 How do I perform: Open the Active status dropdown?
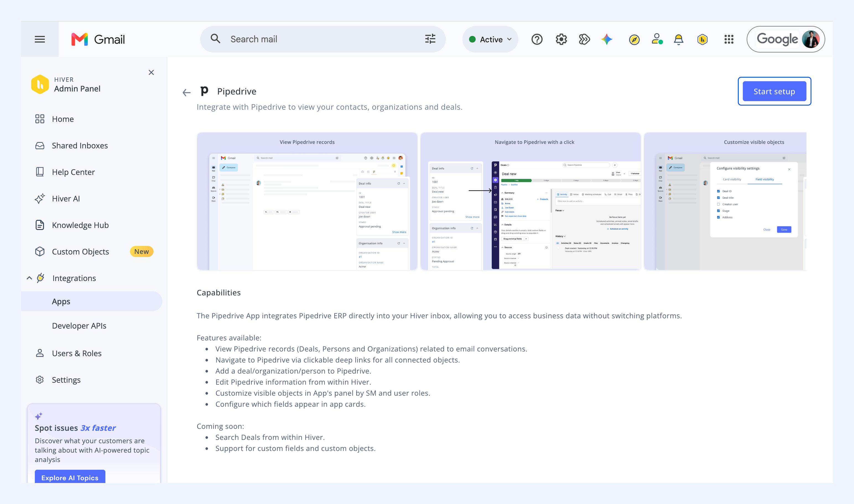[490, 40]
